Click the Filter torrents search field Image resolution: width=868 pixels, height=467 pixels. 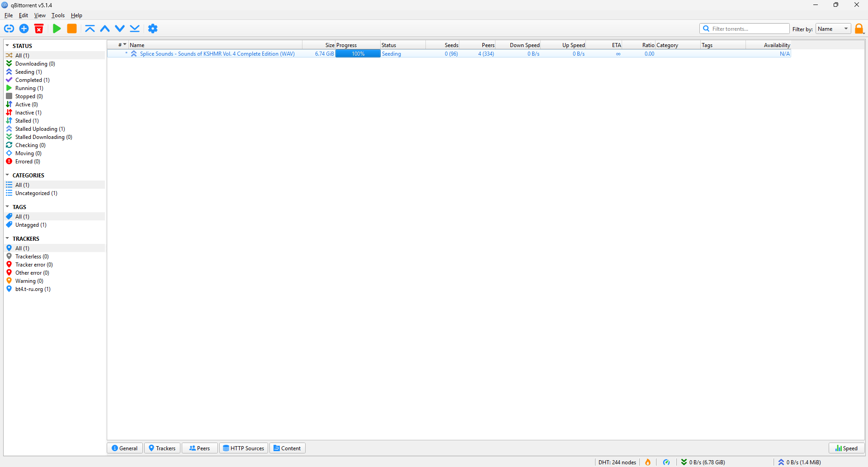[745, 29]
